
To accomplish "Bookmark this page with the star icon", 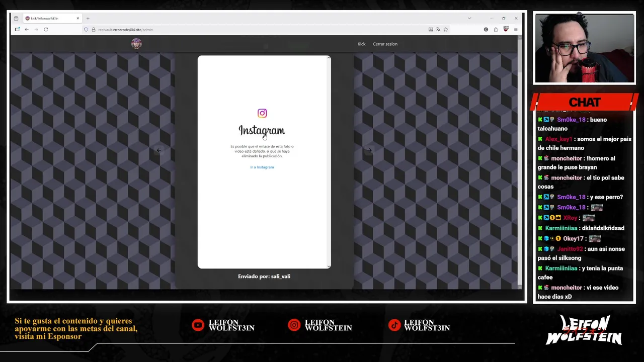I will 446,30.
